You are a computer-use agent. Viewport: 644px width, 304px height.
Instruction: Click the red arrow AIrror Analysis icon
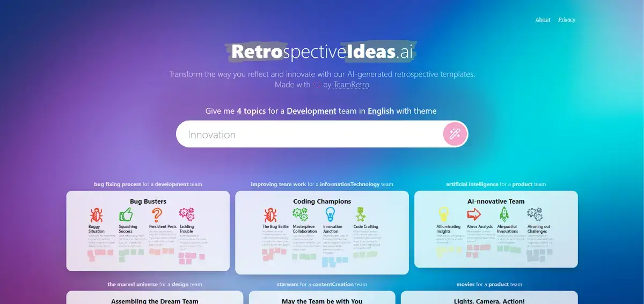(x=474, y=214)
